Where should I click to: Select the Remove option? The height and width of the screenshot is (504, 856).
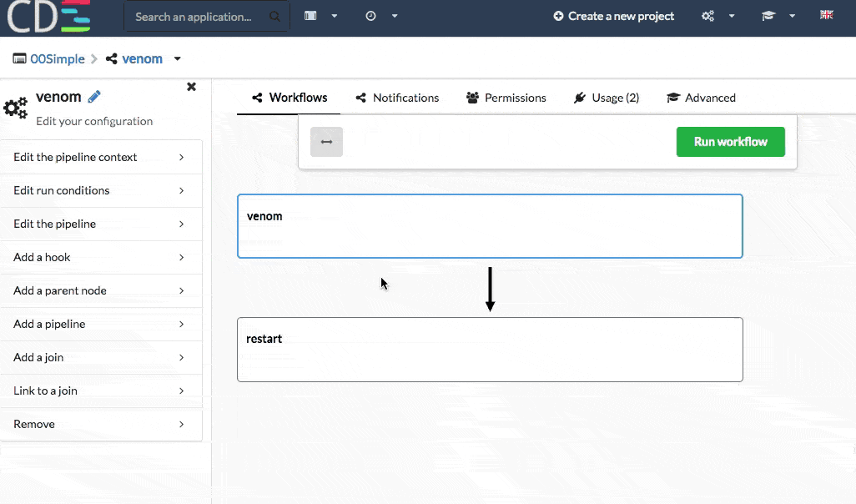coord(101,424)
